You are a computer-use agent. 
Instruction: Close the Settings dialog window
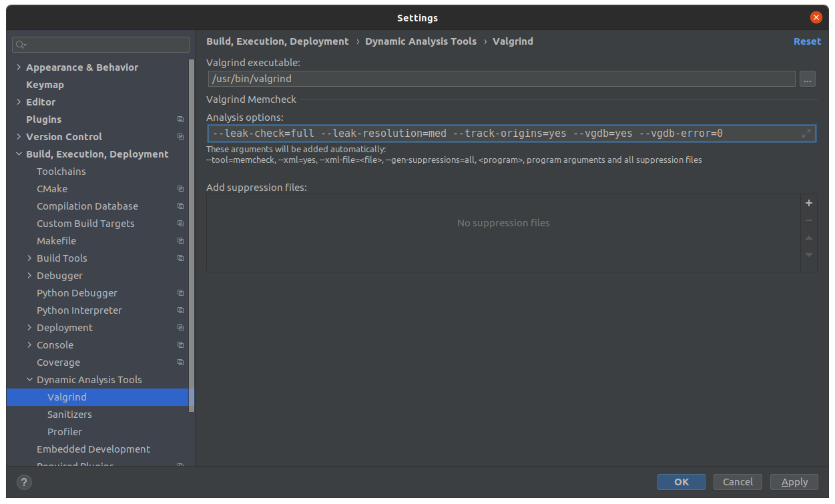[816, 18]
